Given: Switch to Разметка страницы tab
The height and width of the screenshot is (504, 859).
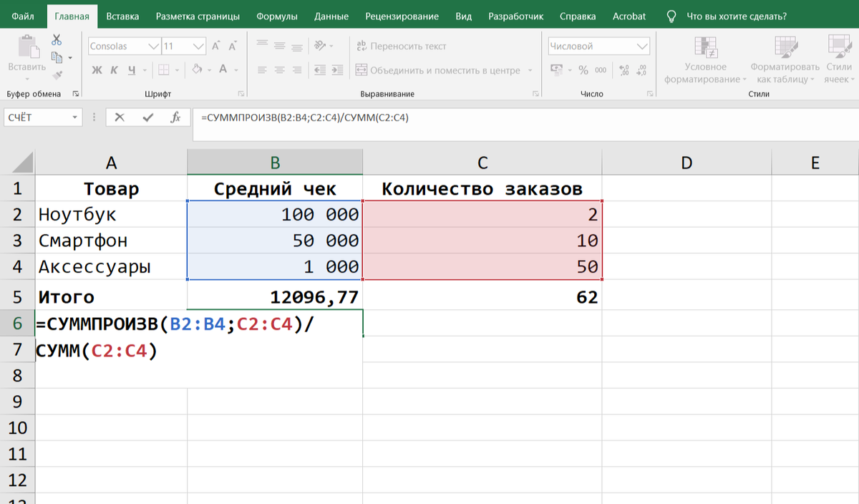Looking at the screenshot, I should pos(198,16).
